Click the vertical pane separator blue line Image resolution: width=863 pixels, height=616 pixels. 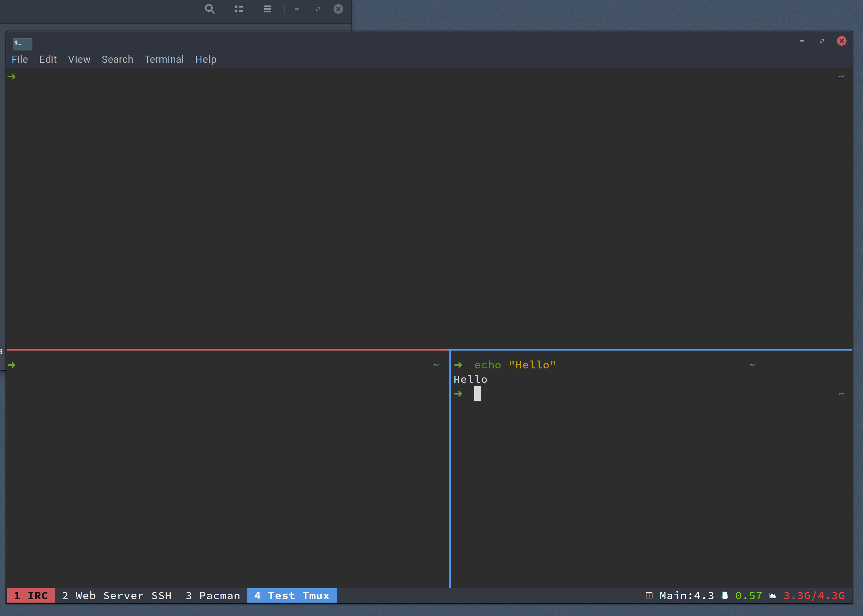click(x=450, y=467)
